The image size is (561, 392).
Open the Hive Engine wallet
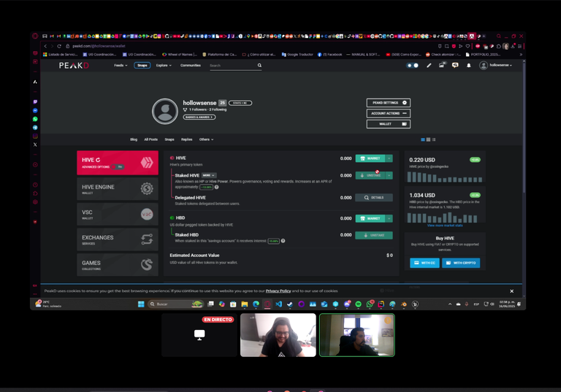point(118,188)
